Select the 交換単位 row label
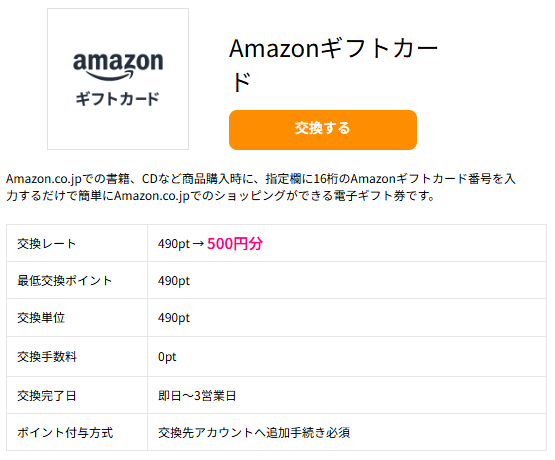 click(x=41, y=317)
